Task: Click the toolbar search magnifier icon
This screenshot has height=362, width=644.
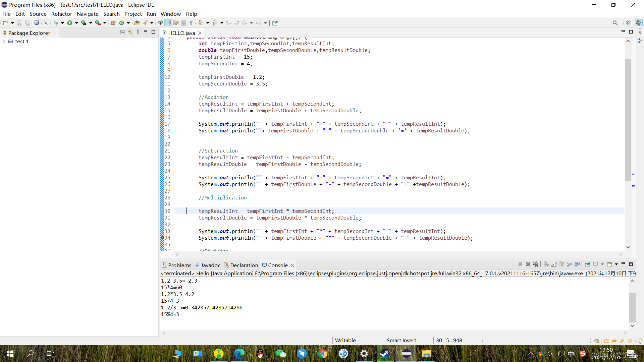Action: point(615,23)
